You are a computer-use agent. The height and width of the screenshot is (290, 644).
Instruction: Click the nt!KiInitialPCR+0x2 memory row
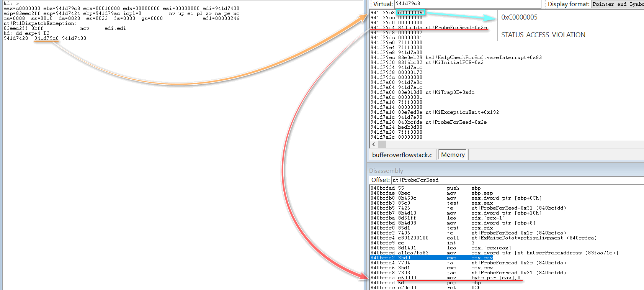click(427, 62)
